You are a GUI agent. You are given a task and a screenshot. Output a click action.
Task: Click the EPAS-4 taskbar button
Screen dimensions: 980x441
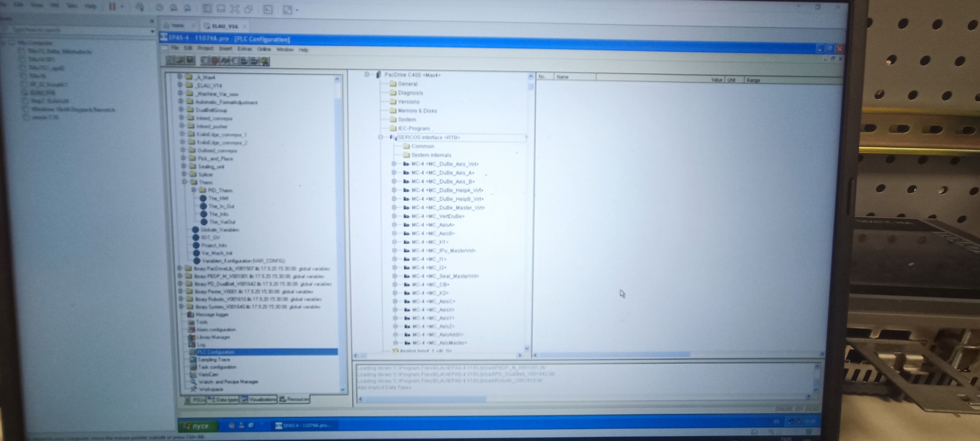coord(303,425)
